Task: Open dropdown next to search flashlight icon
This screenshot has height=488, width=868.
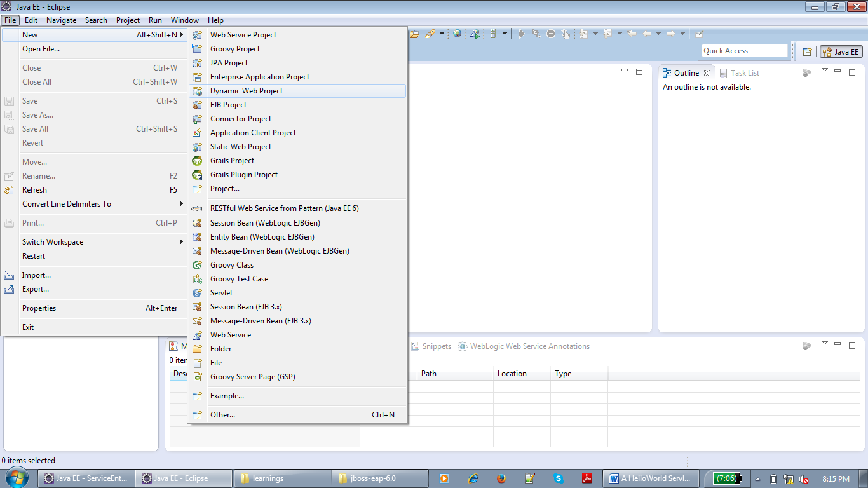Action: click(x=442, y=34)
